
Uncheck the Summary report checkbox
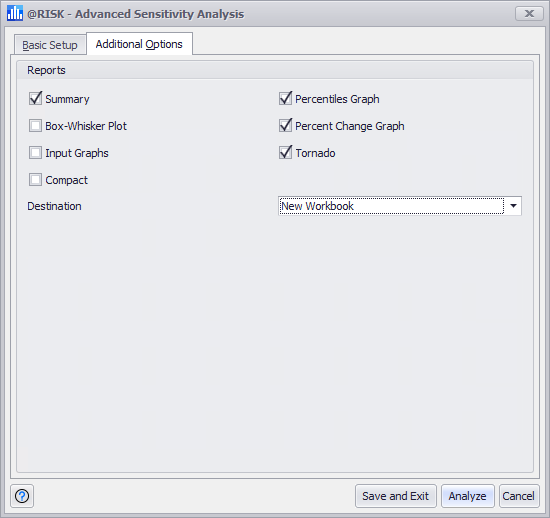[35, 99]
